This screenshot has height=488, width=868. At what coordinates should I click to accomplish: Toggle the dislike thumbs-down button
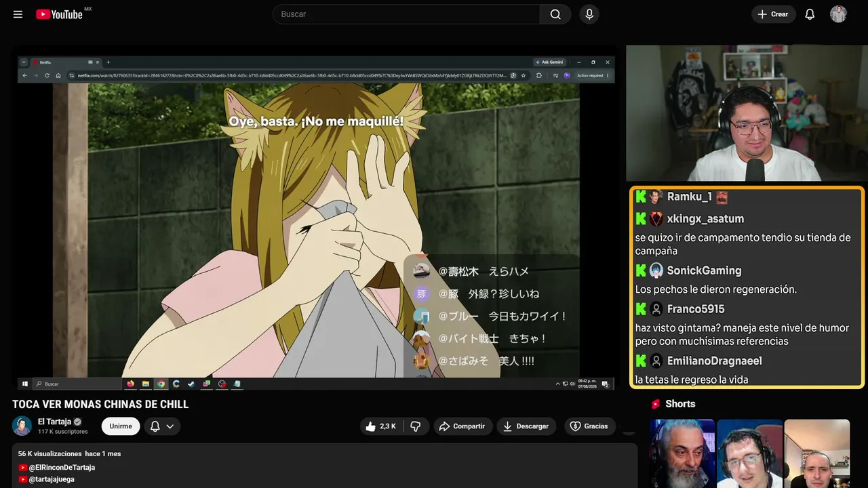pos(416,426)
